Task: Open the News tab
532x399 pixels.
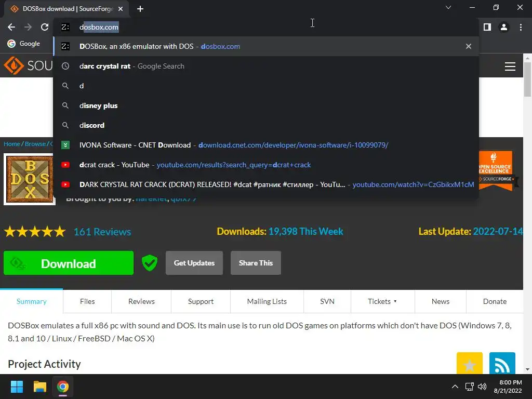Action: (441, 301)
